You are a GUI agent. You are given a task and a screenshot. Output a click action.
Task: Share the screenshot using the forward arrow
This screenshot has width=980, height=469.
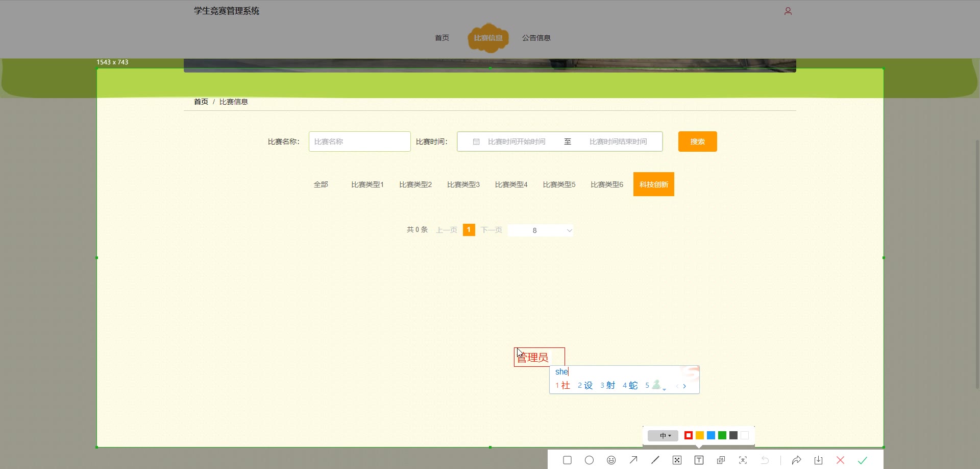(796, 460)
